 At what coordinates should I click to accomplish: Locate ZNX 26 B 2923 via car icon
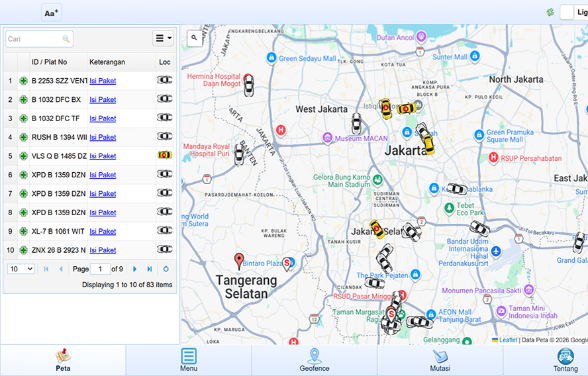pyautogui.click(x=165, y=249)
